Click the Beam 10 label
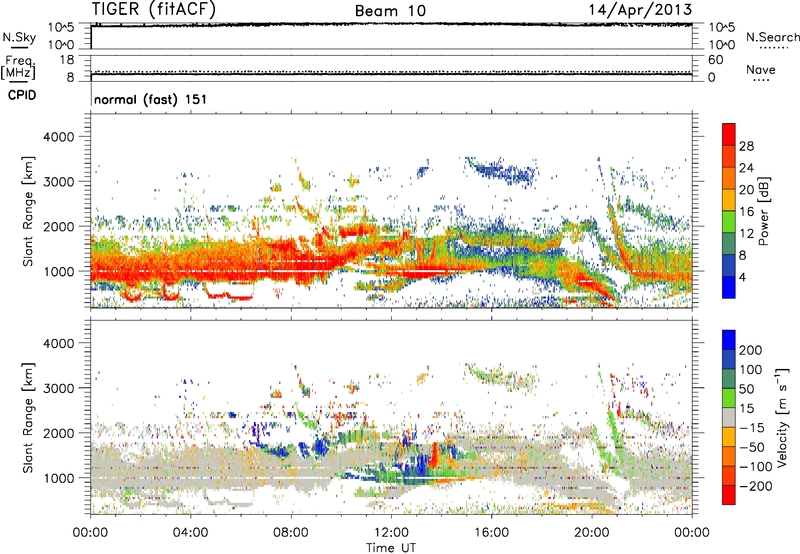The width and height of the screenshot is (800, 554). (x=390, y=11)
